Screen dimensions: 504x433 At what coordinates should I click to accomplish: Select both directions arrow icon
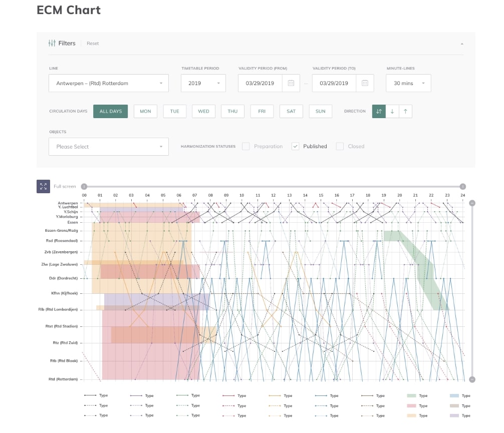(x=379, y=111)
